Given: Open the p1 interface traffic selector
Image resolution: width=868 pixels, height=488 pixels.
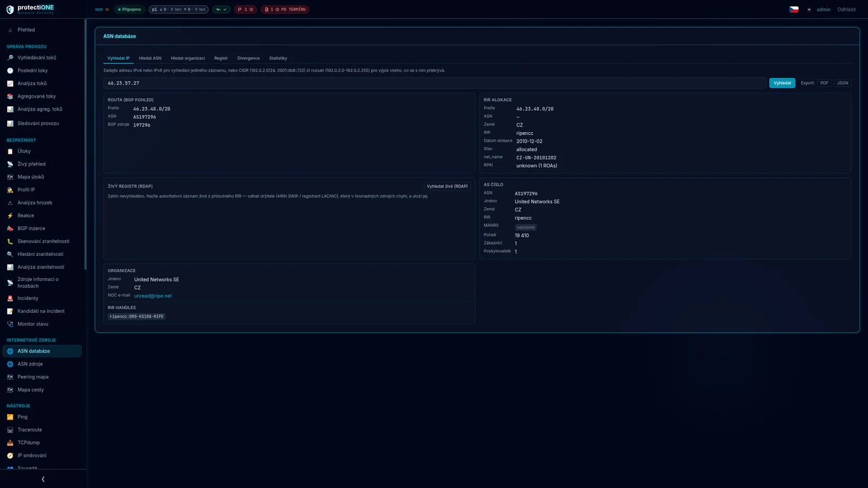Looking at the screenshot, I should pos(178,9).
